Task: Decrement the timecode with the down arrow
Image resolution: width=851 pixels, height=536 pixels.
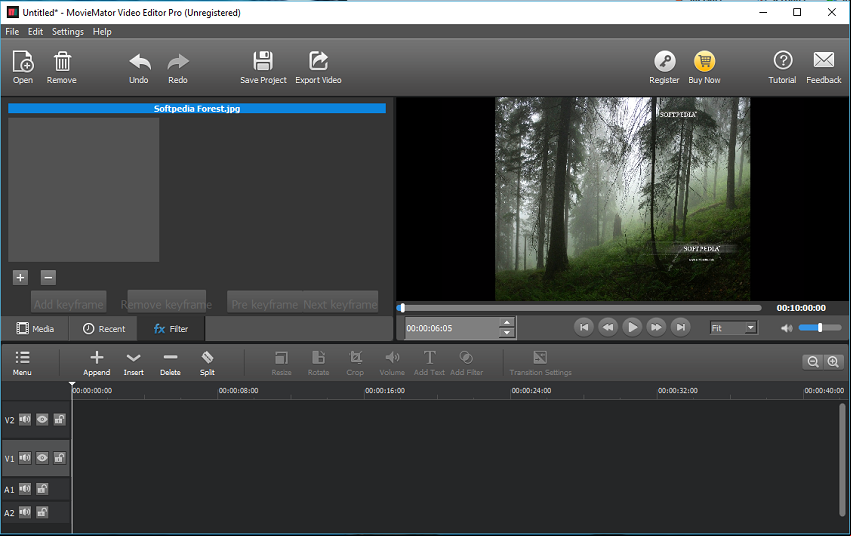Action: coord(507,333)
